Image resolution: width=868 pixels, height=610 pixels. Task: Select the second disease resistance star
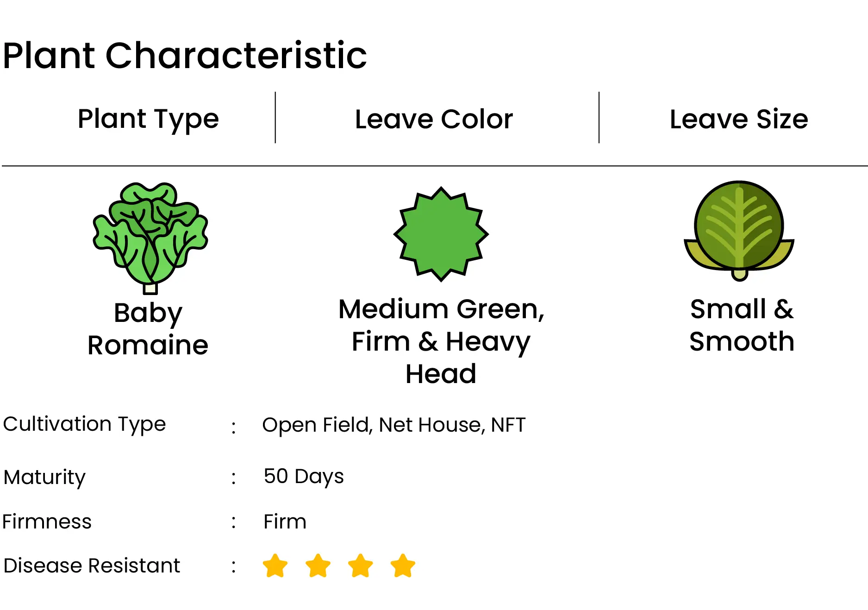click(x=318, y=566)
